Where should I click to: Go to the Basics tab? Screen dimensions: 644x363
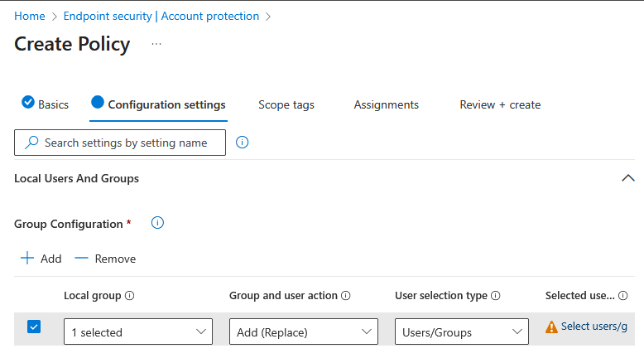(x=46, y=104)
